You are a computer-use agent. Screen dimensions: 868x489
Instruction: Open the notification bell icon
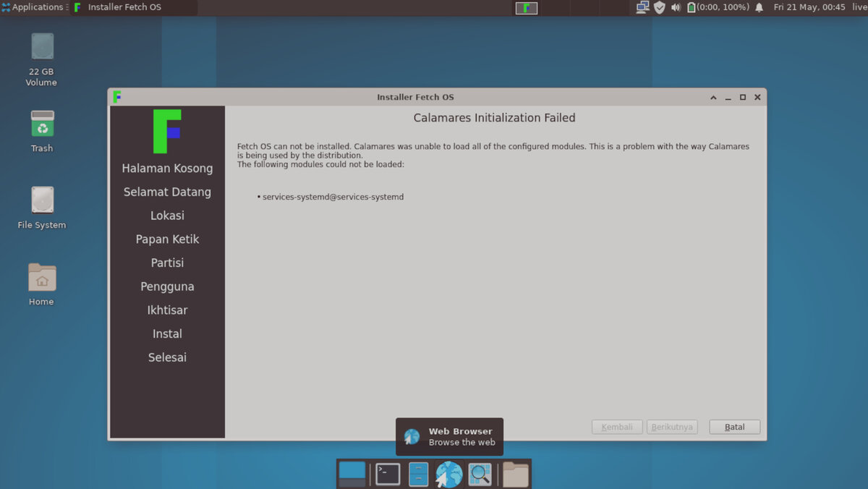tap(759, 7)
